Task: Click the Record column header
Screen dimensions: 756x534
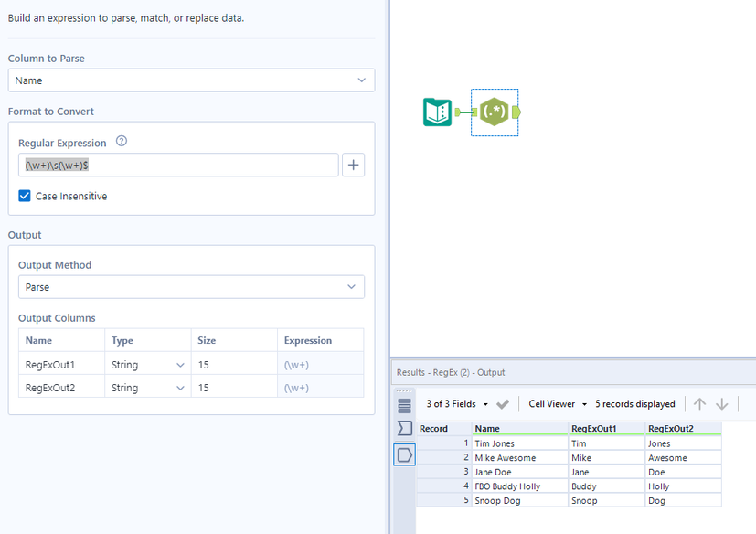Action: click(444, 428)
